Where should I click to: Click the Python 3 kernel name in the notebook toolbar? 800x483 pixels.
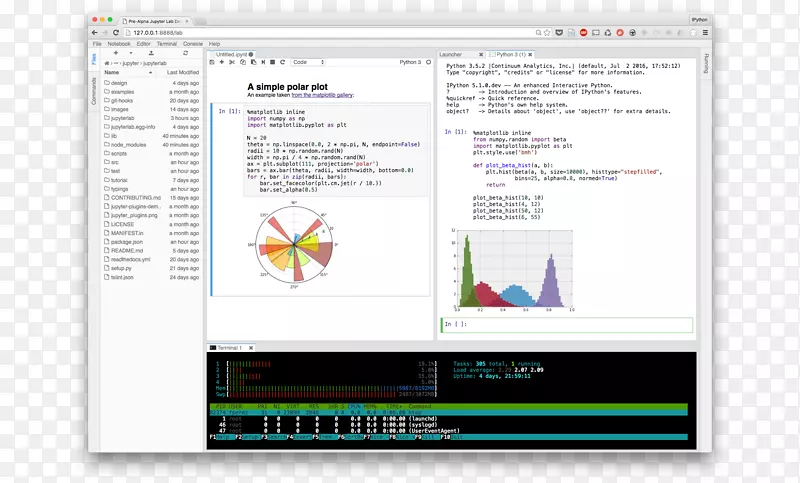pos(410,62)
